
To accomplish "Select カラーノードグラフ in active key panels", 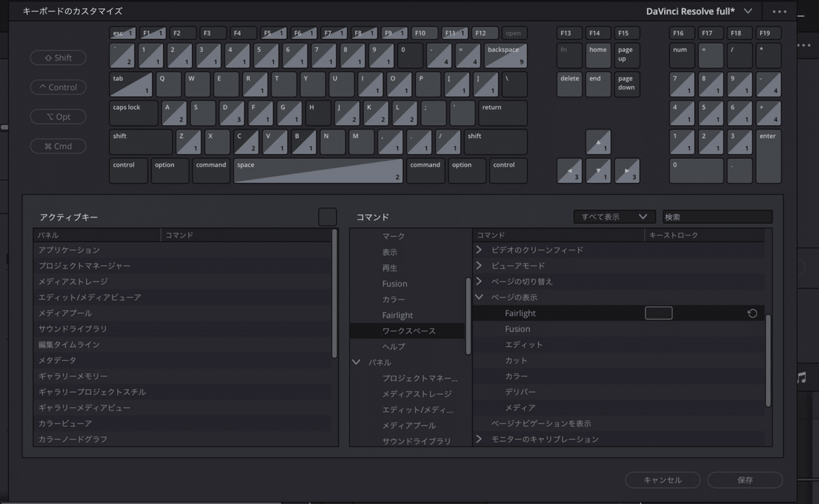I will click(182, 439).
